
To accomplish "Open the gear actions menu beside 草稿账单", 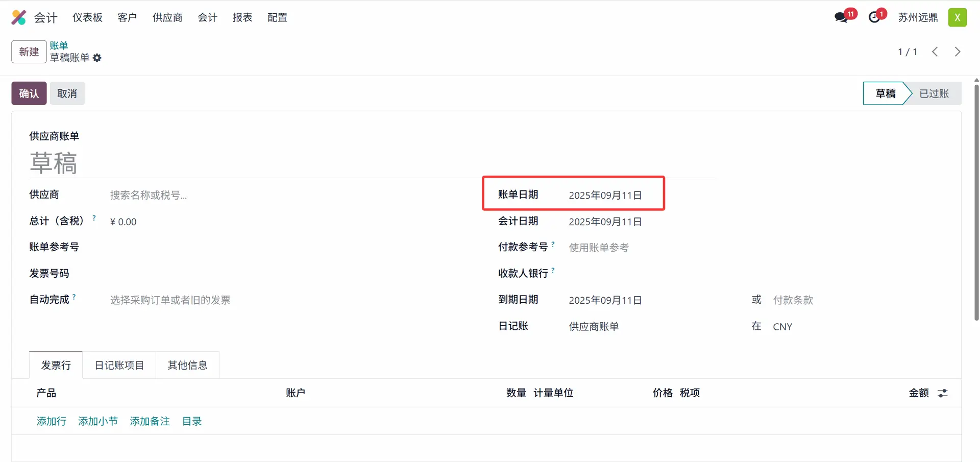I will (x=97, y=58).
